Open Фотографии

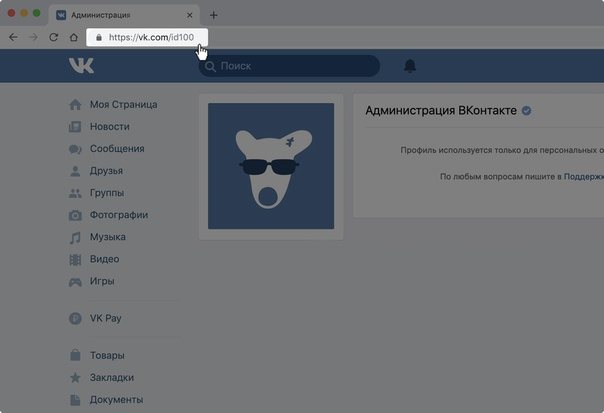(119, 215)
